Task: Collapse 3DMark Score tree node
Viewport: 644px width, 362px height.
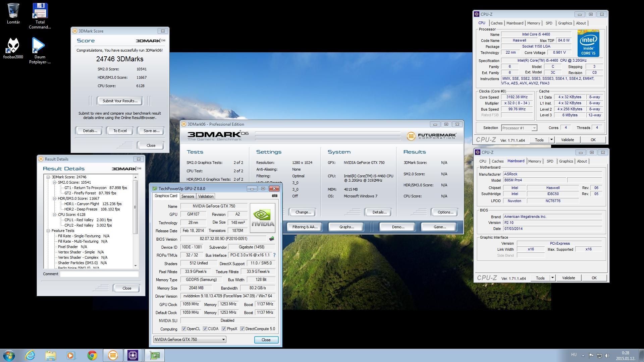Action: 48,177
